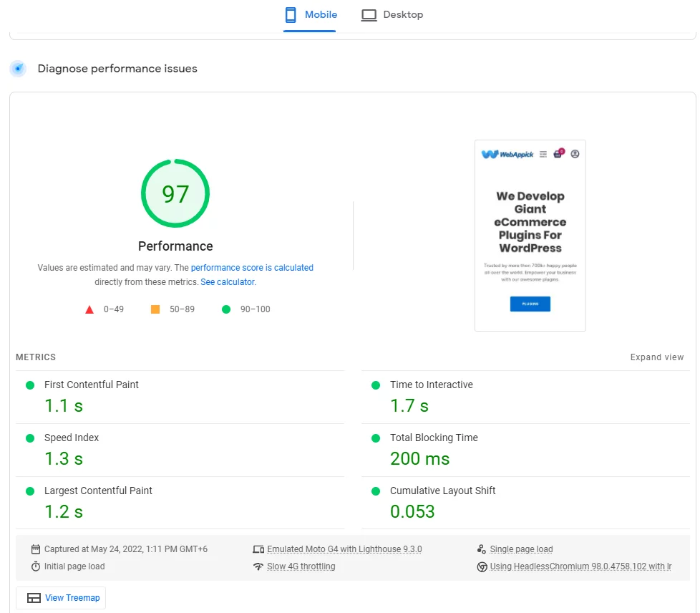The image size is (700, 613).
Task: Click the 1.2 s Largest Contentful Paint value
Action: point(64,512)
